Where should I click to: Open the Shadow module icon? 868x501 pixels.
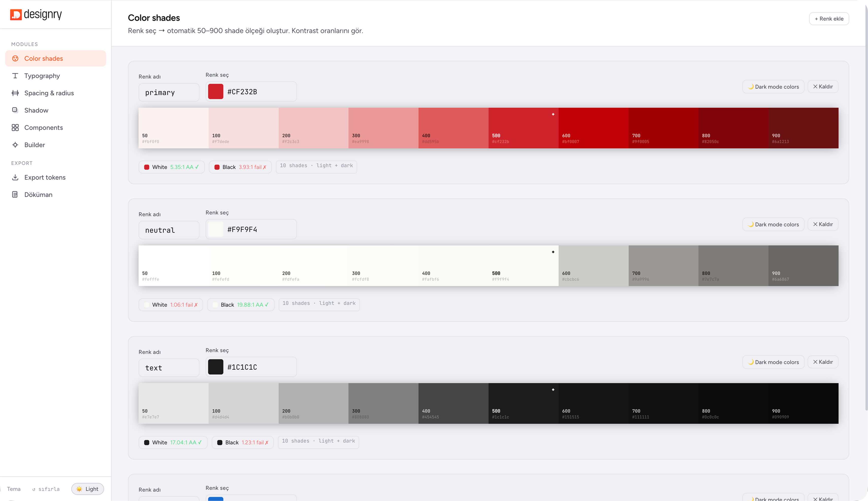15,110
